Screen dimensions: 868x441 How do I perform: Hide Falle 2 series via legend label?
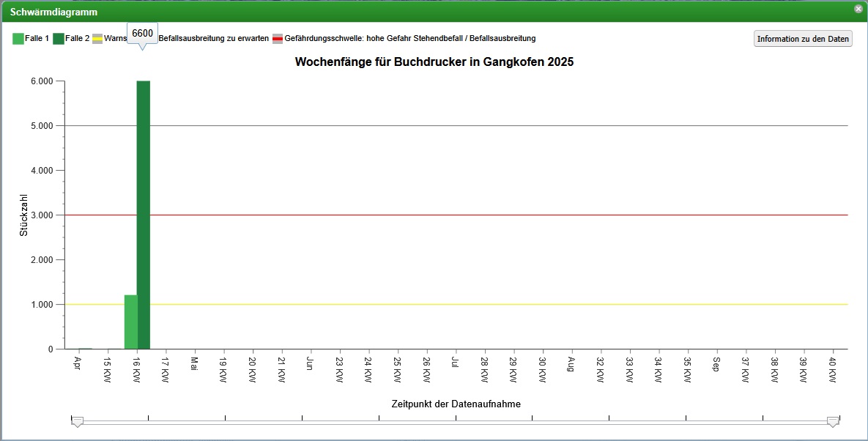(77, 39)
